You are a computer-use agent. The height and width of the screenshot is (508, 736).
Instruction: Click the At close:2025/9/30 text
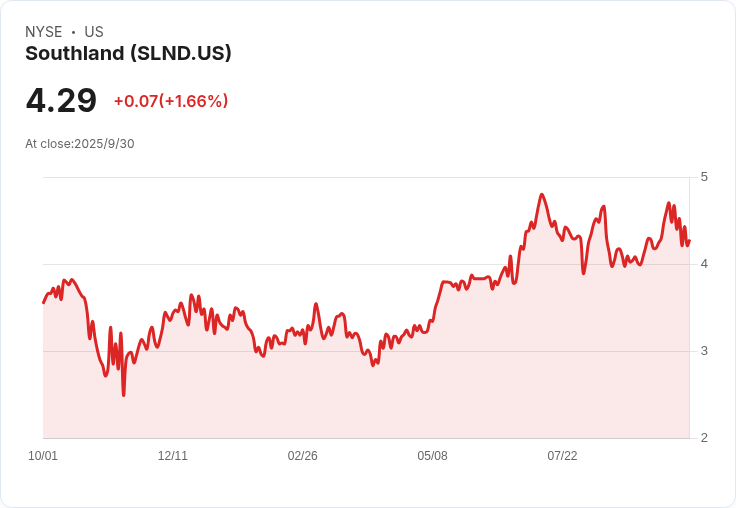click(80, 144)
